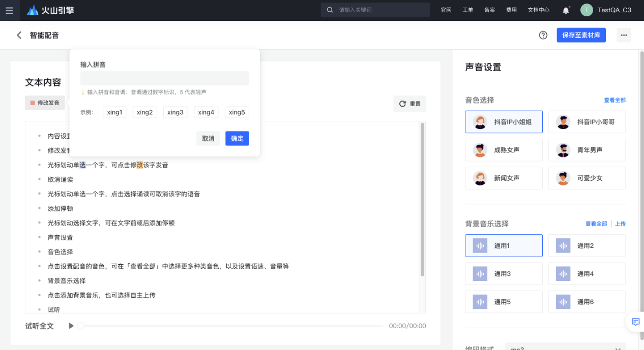Click the 输入拼音 input field
This screenshot has width=644, height=350.
pyautogui.click(x=164, y=78)
